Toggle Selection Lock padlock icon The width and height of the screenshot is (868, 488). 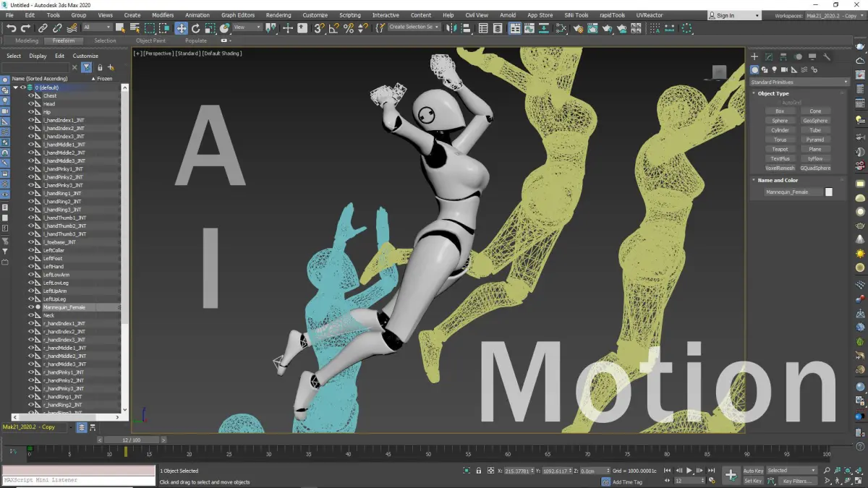(x=479, y=471)
